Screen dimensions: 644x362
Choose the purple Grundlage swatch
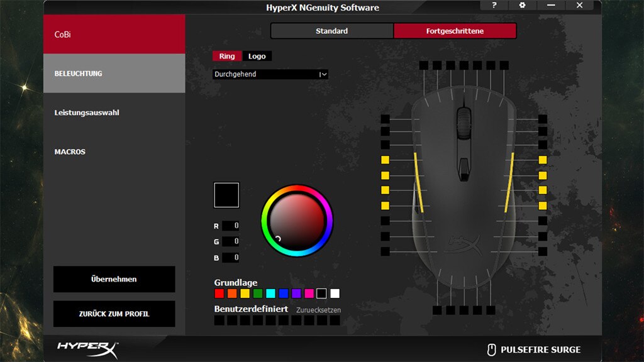click(296, 293)
